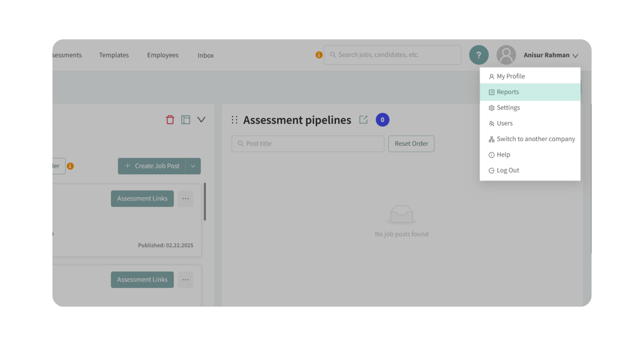Choose Switch to another company
The height and width of the screenshot is (346, 644).
point(536,139)
